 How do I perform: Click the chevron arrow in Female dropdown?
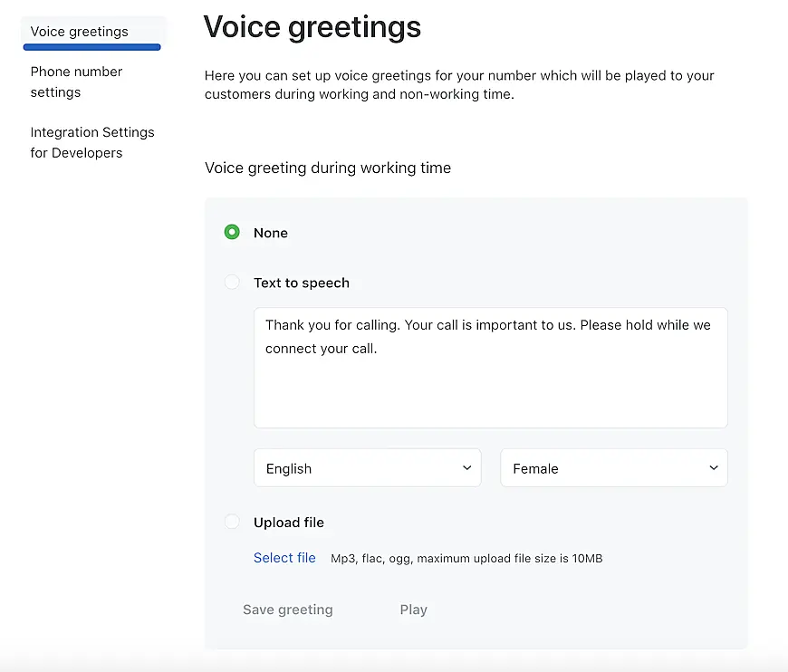pyautogui.click(x=714, y=468)
